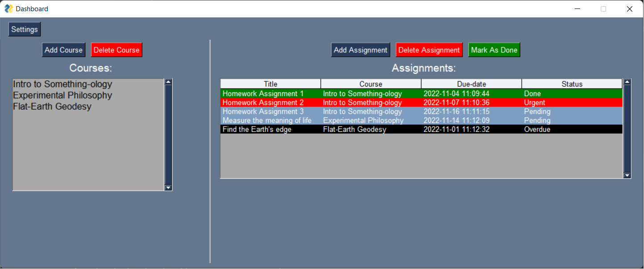
Task: Click the Dashboard application icon in titlebar
Action: click(8, 8)
